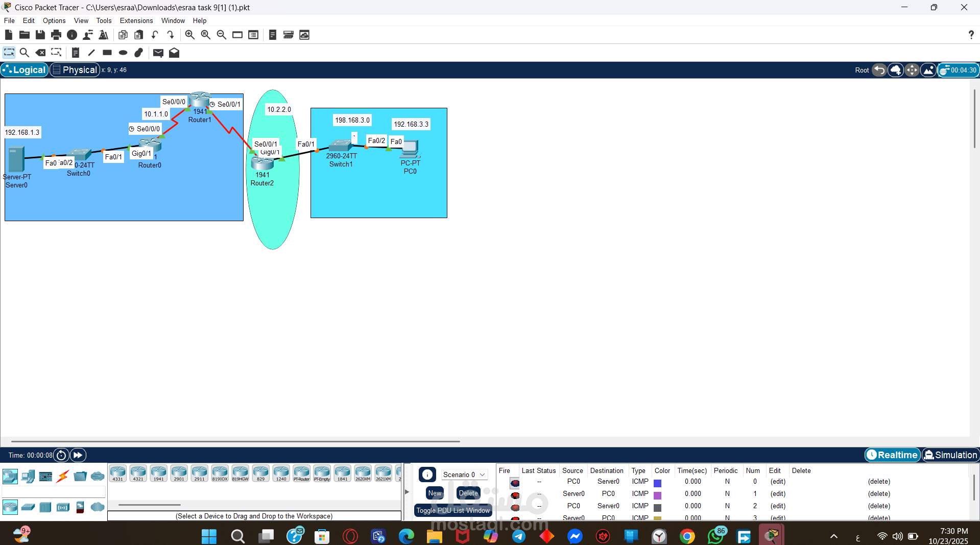
Task: Click the PC0 device in workspace
Action: pos(411,149)
